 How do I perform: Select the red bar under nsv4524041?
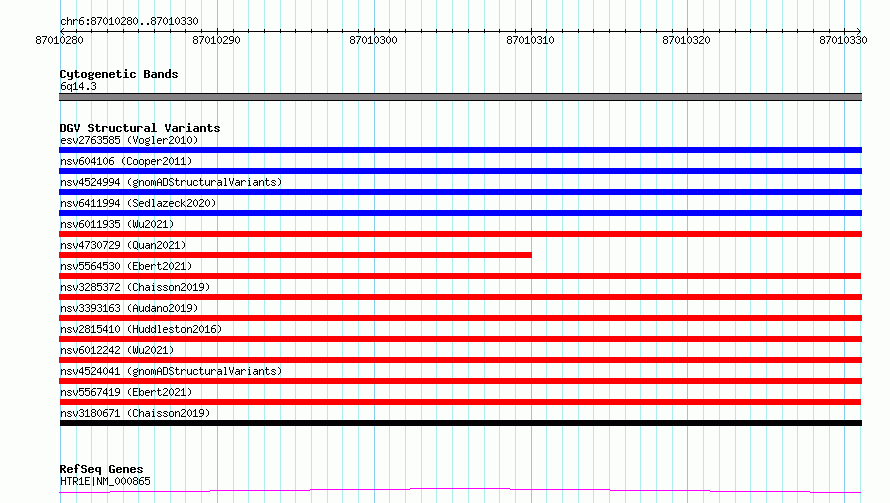(460, 381)
